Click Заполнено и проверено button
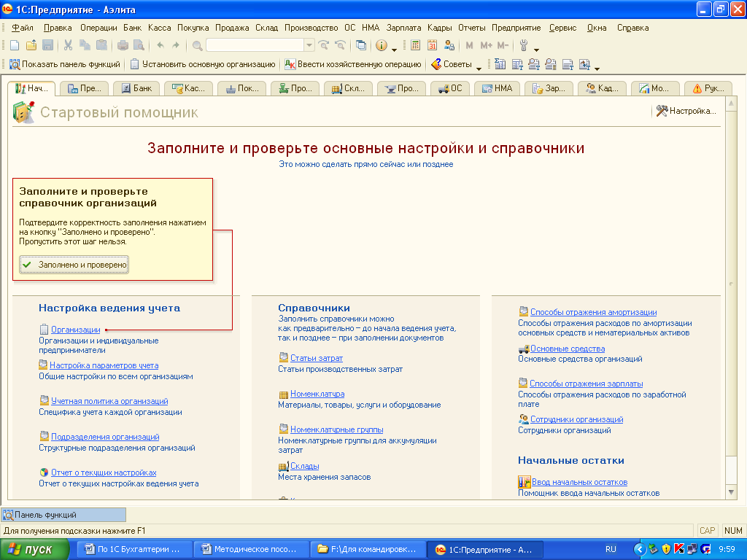Screen dimensions: 747x560 coord(74,265)
